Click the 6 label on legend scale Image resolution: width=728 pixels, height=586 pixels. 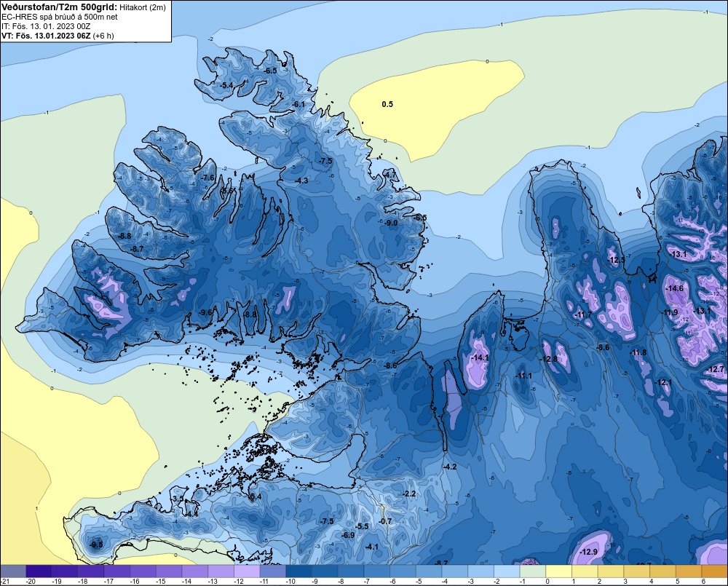pos(703,582)
